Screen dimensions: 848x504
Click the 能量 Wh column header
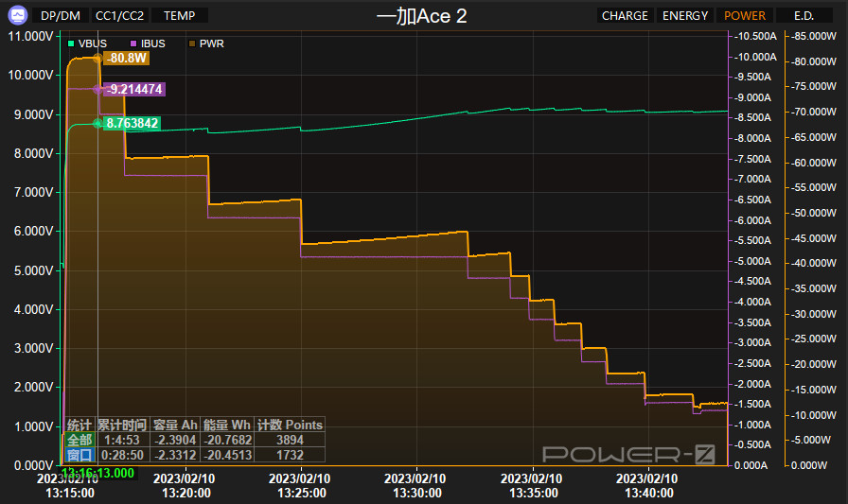point(227,425)
